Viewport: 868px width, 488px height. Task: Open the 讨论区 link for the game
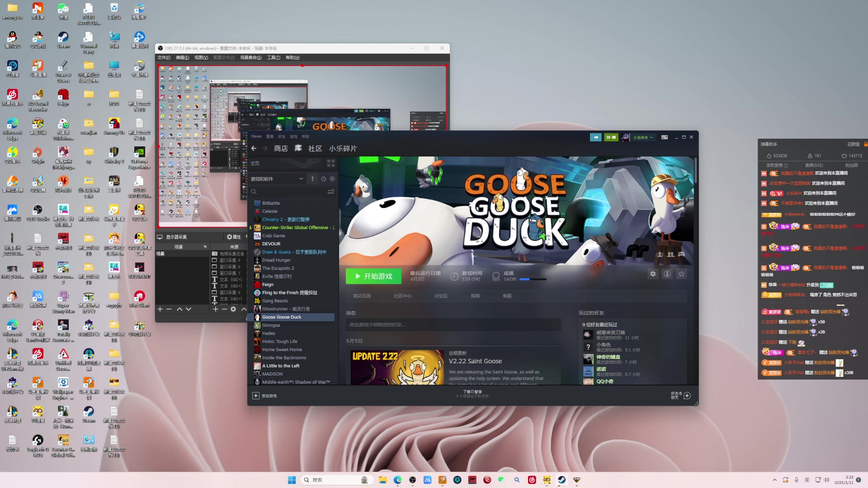click(441, 296)
